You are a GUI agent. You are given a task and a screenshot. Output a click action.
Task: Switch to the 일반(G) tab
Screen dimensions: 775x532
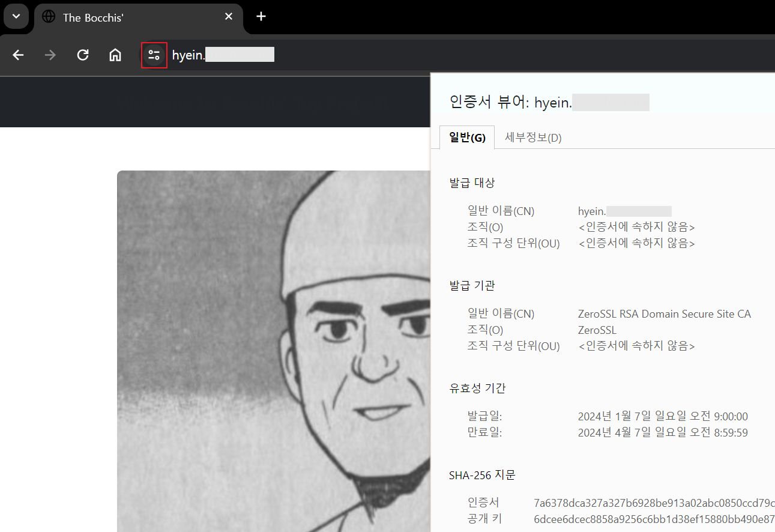(x=467, y=138)
